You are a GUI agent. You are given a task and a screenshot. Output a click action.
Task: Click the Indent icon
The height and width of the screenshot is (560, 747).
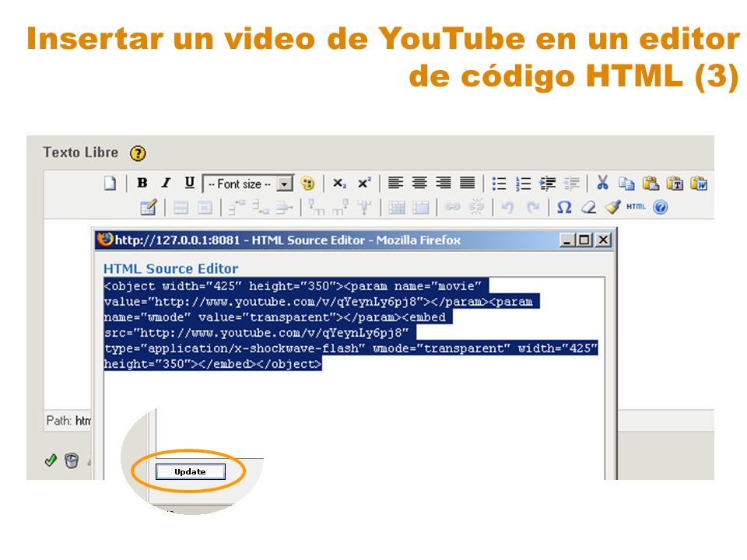click(x=547, y=184)
